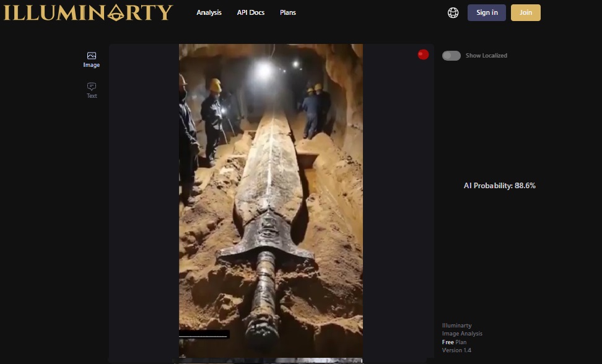Click the black bar at image bottom
The width and height of the screenshot is (602, 364).
tap(204, 334)
